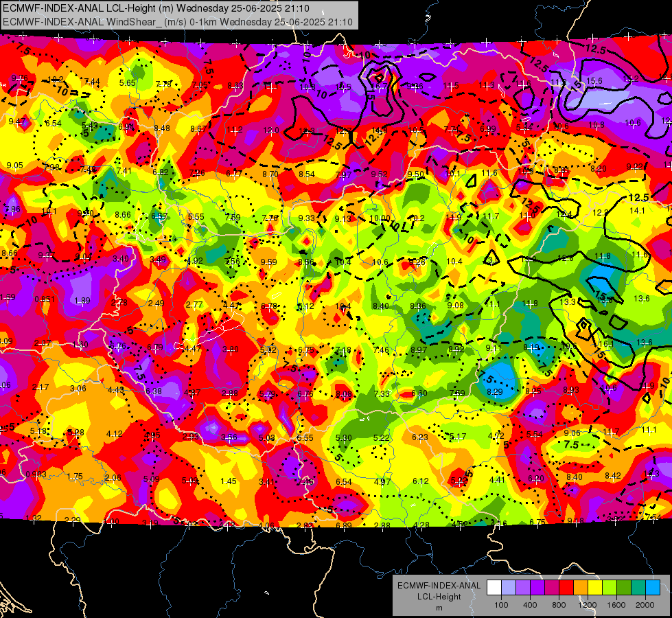Click the wind shear value '3.80'
The width and height of the screenshot is (672, 618).
230,350
